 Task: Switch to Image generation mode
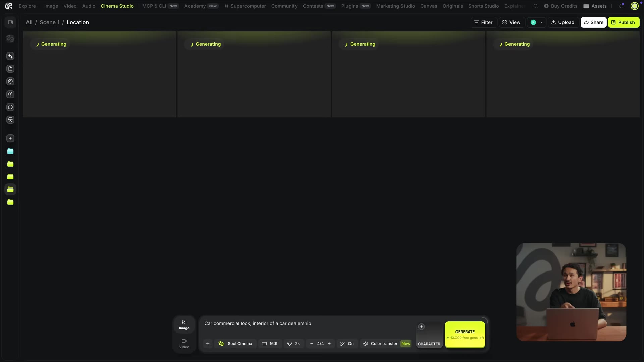click(x=184, y=324)
